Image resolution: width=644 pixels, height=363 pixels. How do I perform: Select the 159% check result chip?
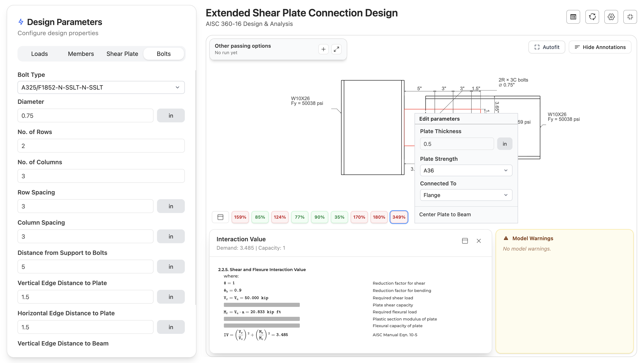click(x=240, y=217)
